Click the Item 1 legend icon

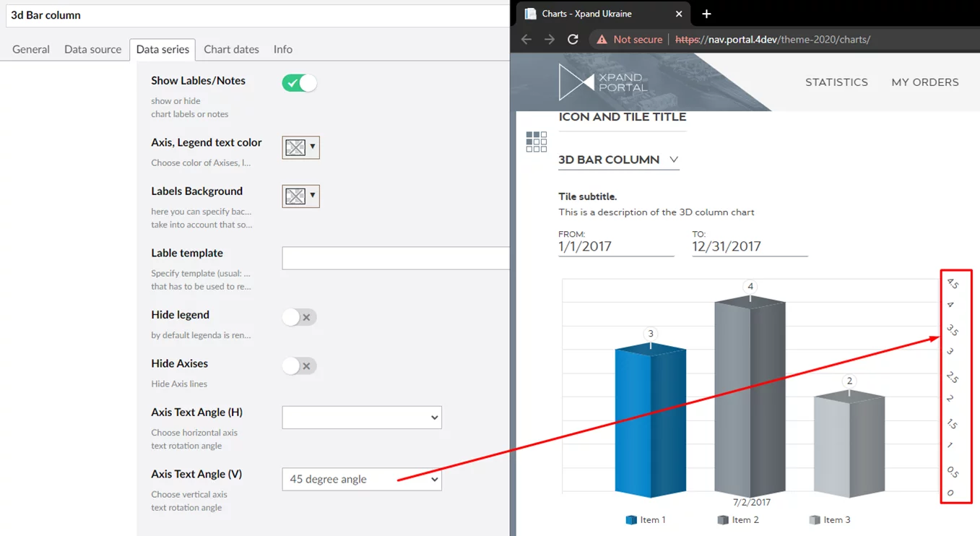630,520
